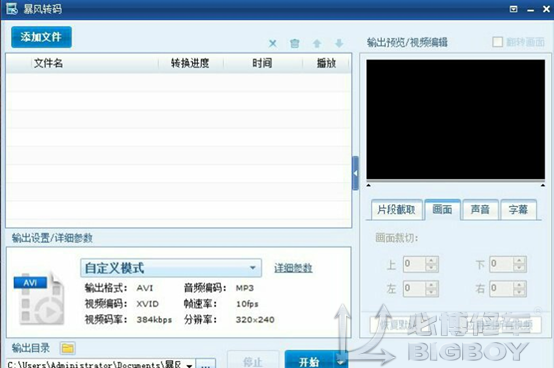
Task: Move file up with the up arrow icon
Action: point(317,43)
